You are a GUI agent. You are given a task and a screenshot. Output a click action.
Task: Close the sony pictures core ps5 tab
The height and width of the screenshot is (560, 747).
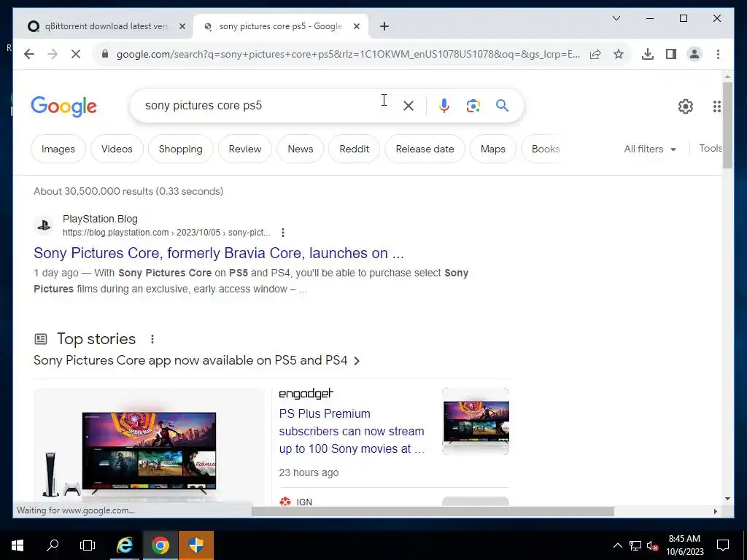tap(356, 26)
